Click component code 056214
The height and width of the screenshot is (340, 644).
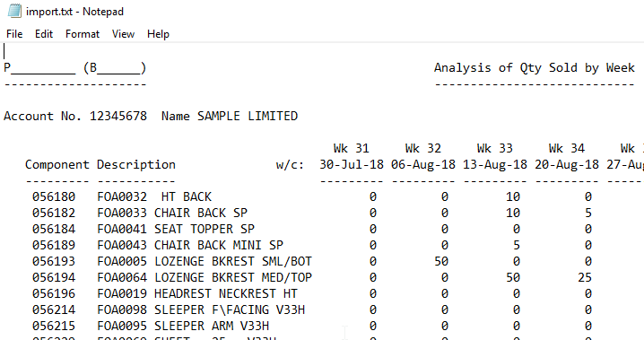(x=54, y=310)
